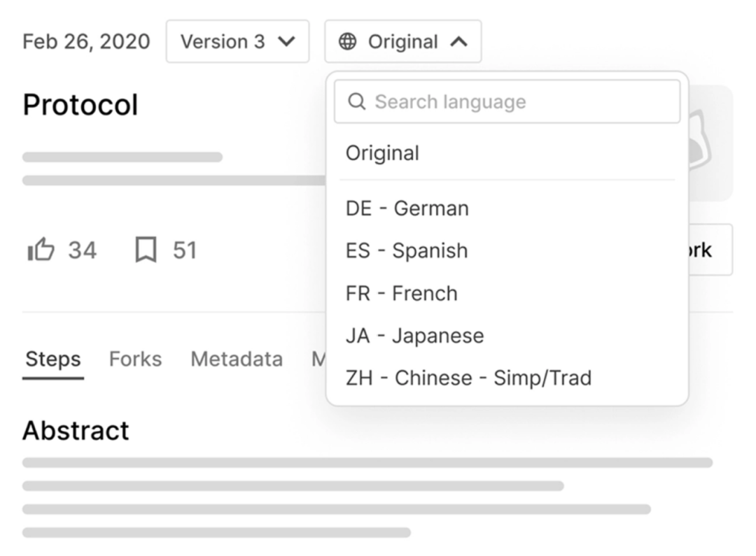This screenshot has height=556, width=756.
Task: Click the Feb 26, 2020 date text
Action: click(x=86, y=41)
